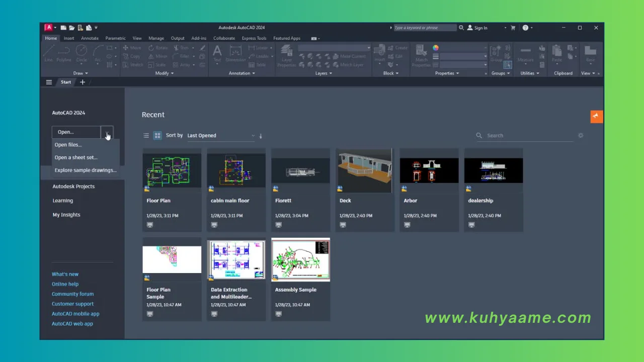644x362 pixels.
Task: Choose Explore sample drawings... entry
Action: [x=86, y=170]
